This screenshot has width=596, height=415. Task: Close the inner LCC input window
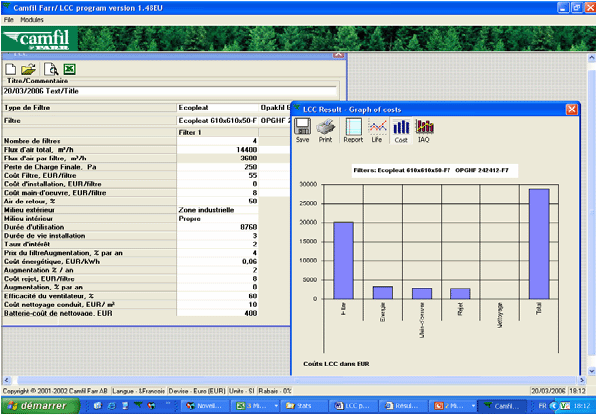(x=338, y=55)
